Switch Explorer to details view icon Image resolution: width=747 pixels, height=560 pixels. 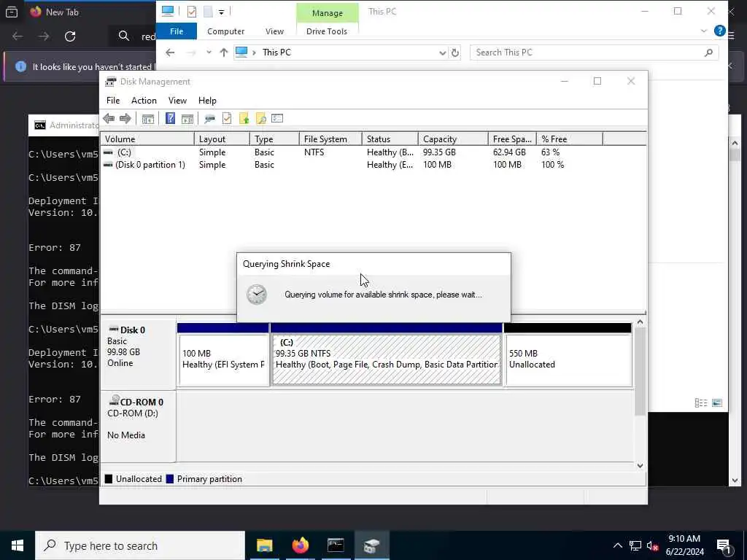coord(701,402)
